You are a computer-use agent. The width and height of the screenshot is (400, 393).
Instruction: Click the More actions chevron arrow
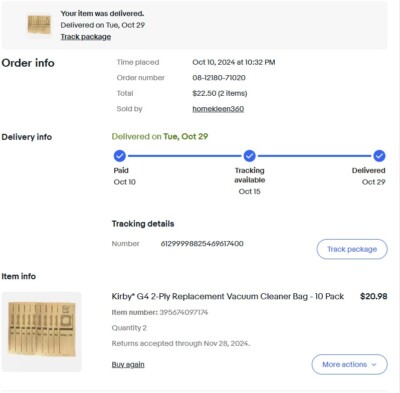tap(374, 365)
